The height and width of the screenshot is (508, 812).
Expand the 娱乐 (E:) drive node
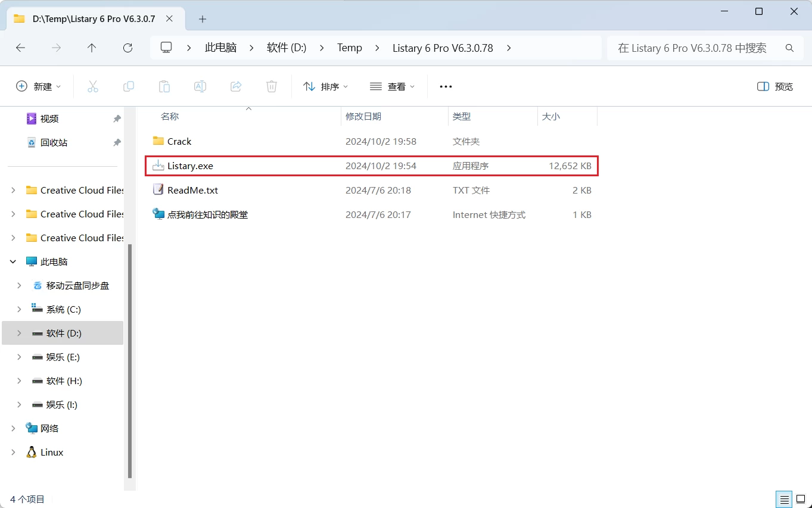pyautogui.click(x=19, y=357)
